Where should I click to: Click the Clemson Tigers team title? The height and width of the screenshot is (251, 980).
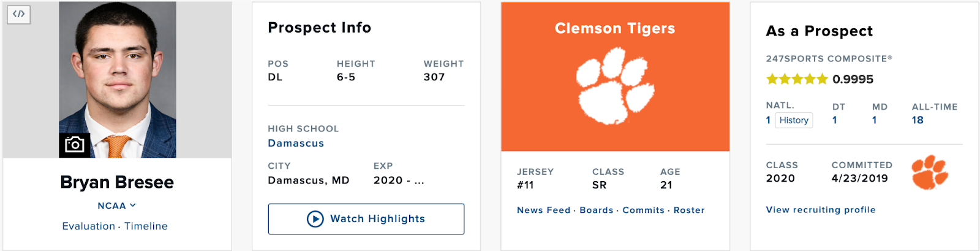coord(615,29)
